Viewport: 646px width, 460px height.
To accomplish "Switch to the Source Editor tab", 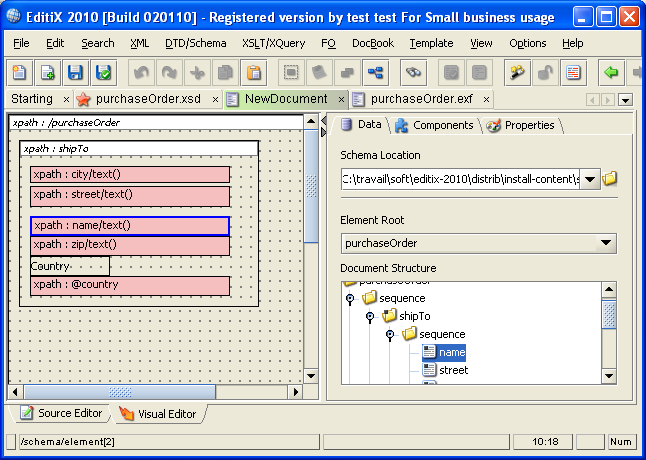I will coord(61,413).
